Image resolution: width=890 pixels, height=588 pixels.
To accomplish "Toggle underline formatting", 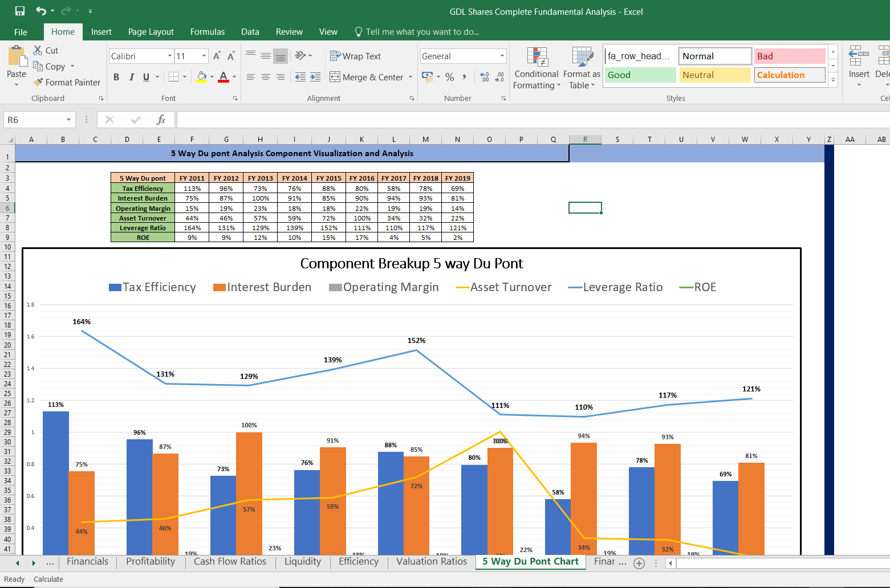I will click(147, 76).
